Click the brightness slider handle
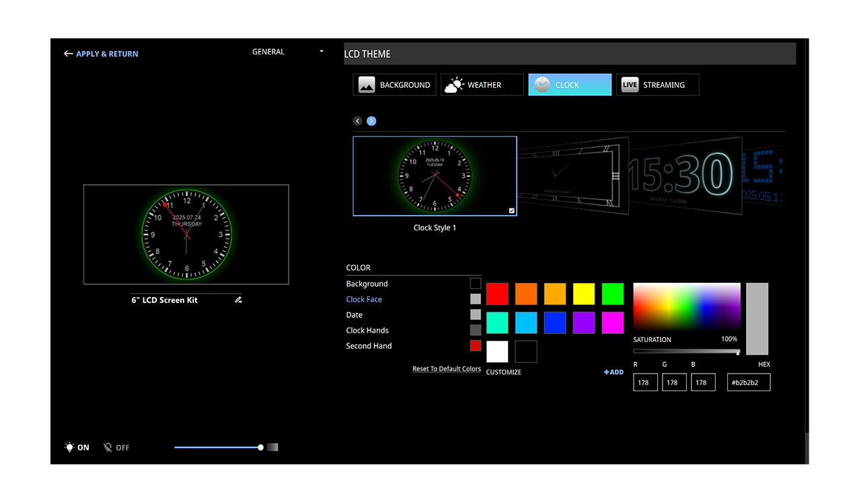Image resolution: width=861 pixels, height=504 pixels. point(260,448)
